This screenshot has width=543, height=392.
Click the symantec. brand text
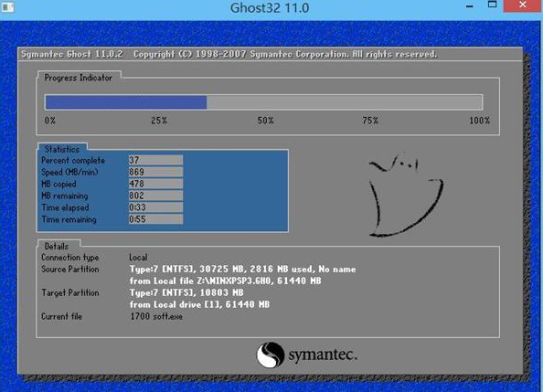click(x=323, y=355)
